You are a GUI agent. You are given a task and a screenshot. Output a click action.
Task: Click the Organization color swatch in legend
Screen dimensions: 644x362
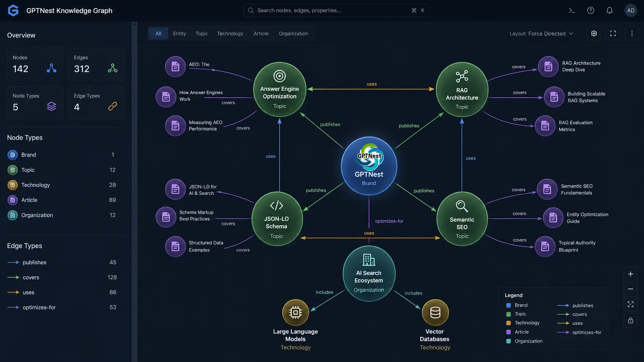[508, 341]
